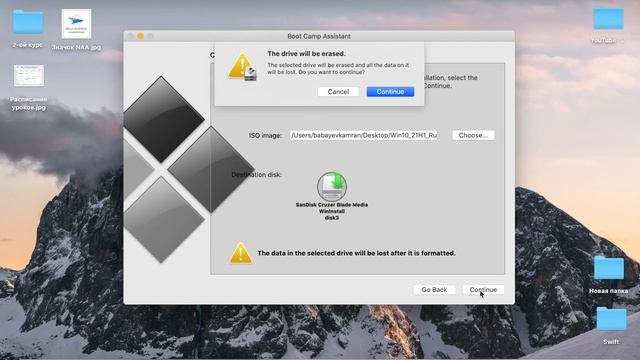Click the ISO image path field
Viewport: 640px width, 360px height.
(364, 135)
